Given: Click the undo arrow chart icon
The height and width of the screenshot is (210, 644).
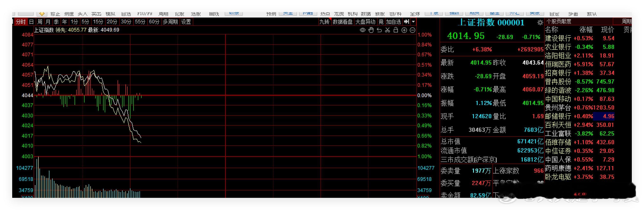Looking at the screenshot, I should pos(379,30).
